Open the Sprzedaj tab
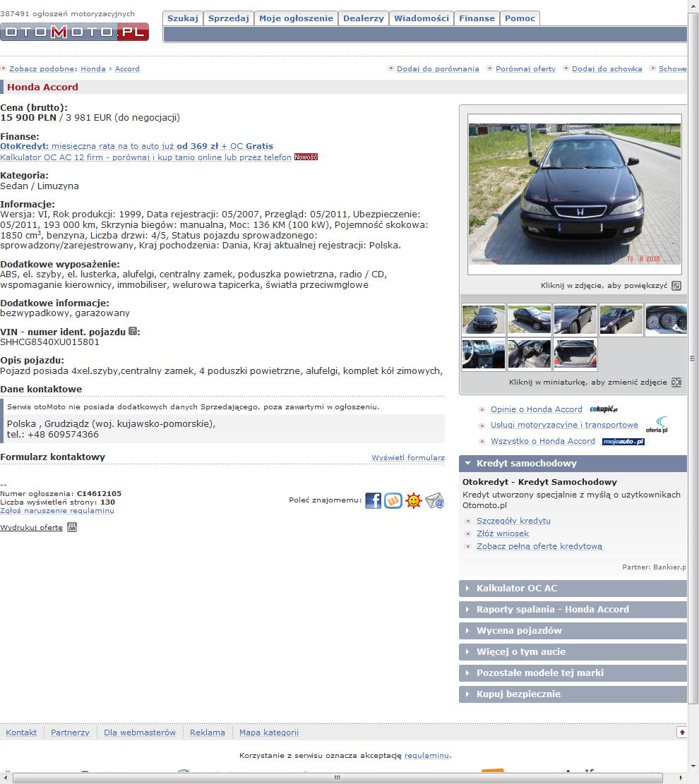The height and width of the screenshot is (784, 699). 229,18
